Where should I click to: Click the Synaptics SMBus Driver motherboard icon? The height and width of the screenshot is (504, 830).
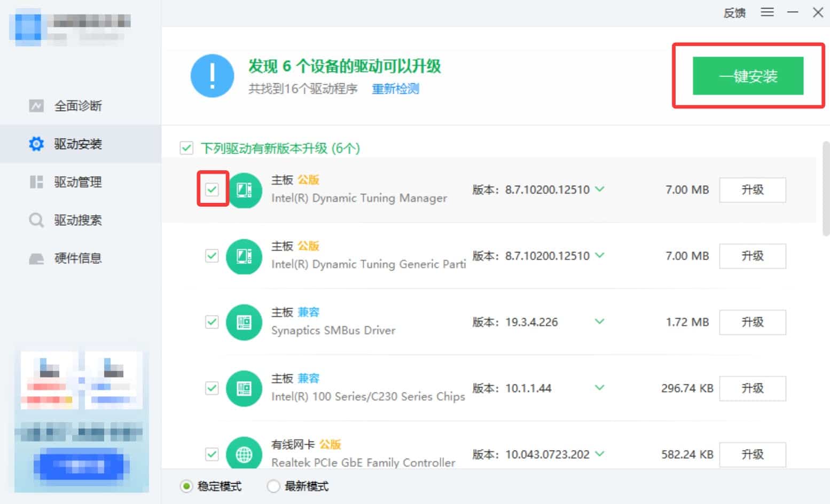[x=244, y=322]
